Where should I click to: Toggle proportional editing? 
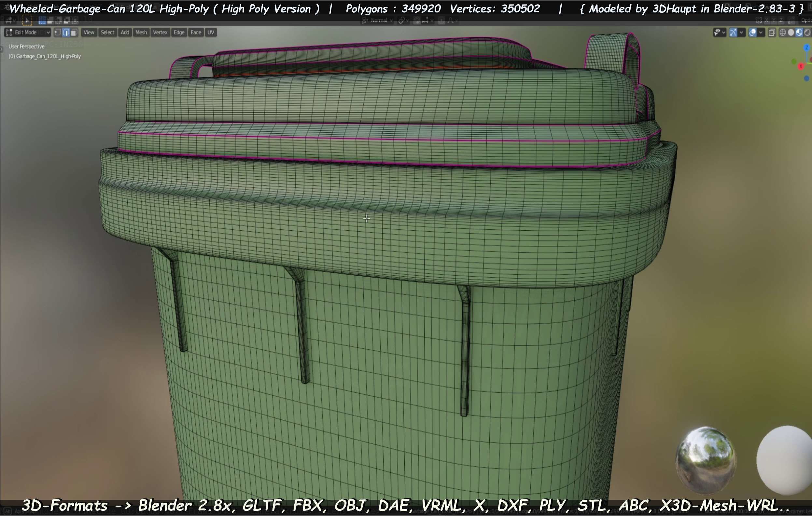(x=441, y=21)
